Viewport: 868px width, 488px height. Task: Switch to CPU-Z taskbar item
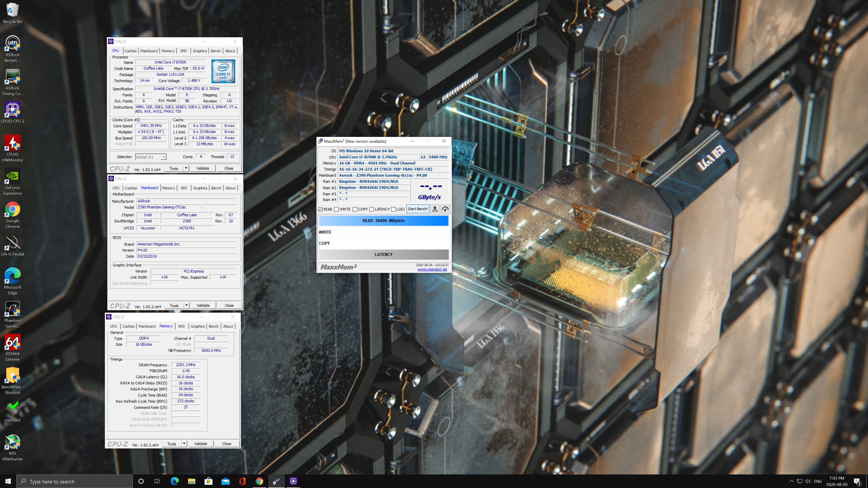coord(293,481)
